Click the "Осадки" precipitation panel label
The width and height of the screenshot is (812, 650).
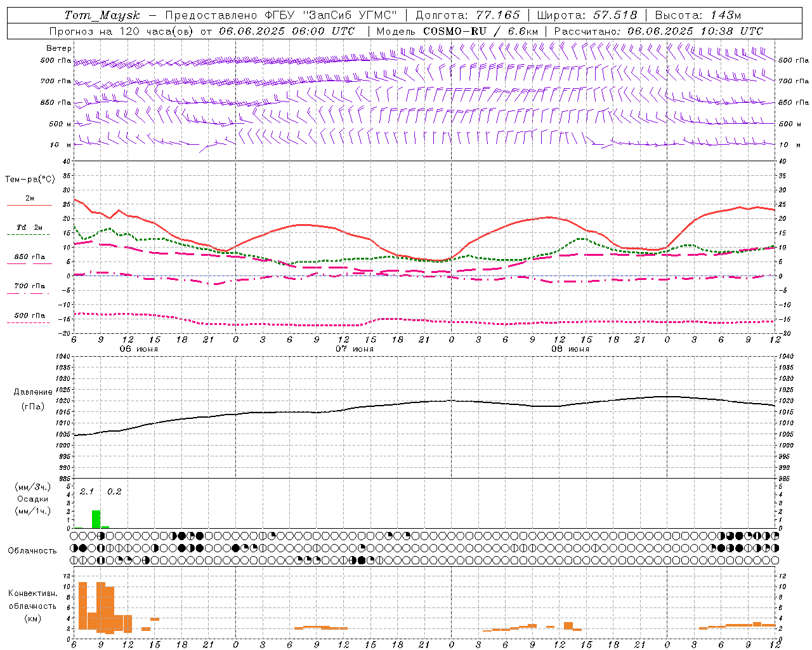(32, 499)
